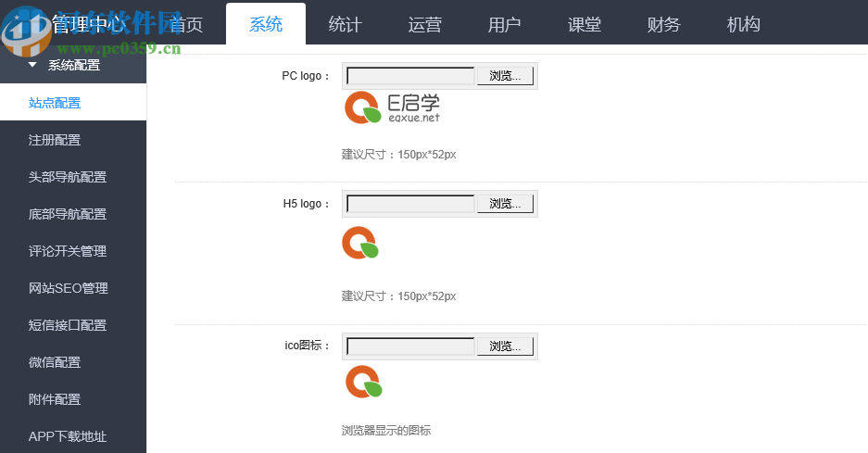Open the 用户 tab
868x453 pixels.
click(x=504, y=24)
